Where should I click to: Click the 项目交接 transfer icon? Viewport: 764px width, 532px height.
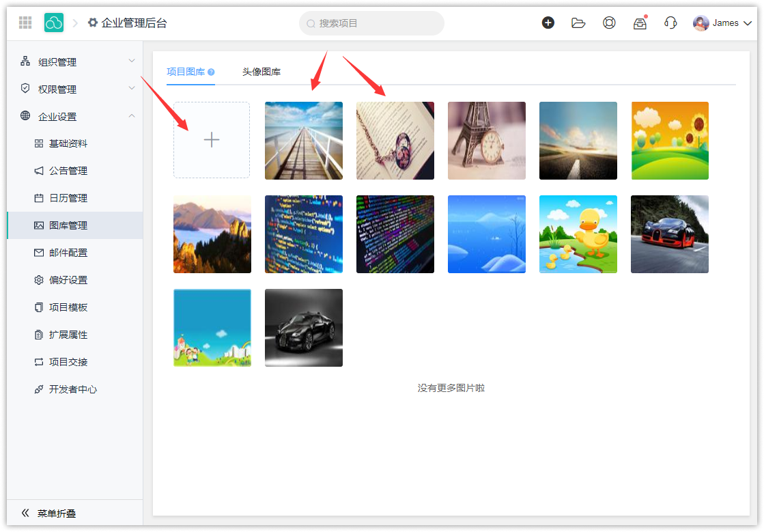pos(39,361)
